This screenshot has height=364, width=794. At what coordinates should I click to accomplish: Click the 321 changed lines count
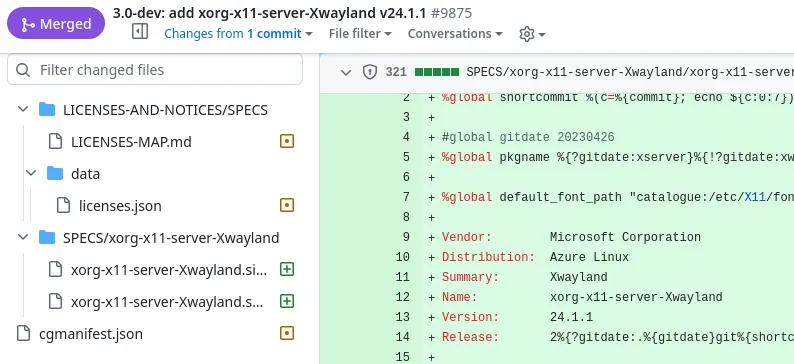396,72
